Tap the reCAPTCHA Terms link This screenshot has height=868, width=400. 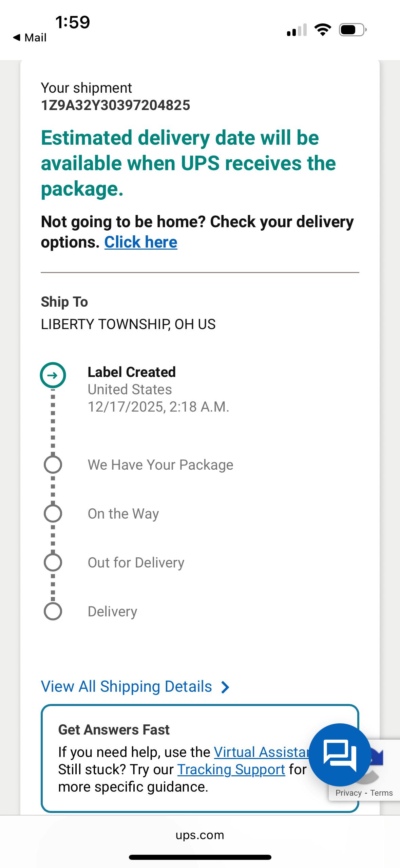pyautogui.click(x=381, y=793)
